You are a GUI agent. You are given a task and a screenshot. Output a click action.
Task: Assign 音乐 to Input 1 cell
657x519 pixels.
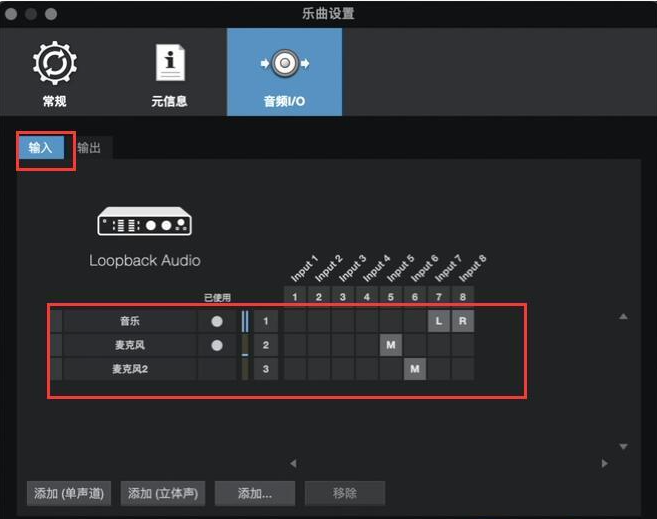295,321
